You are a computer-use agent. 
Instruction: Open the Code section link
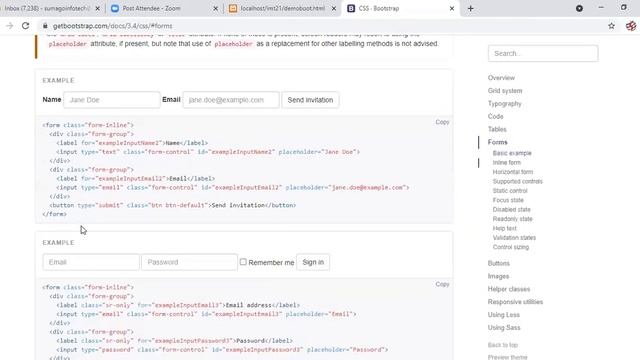pos(496,116)
